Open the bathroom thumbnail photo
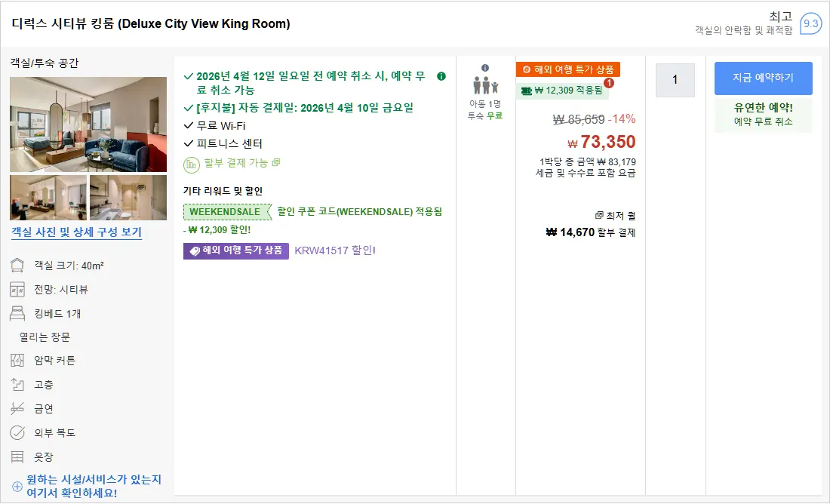This screenshot has height=504, width=830. click(x=128, y=198)
